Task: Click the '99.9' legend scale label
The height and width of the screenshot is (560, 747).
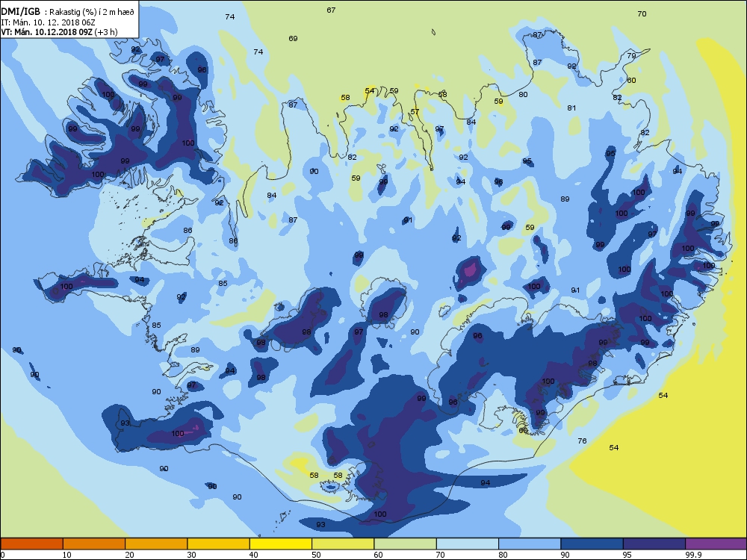Action: click(x=692, y=555)
